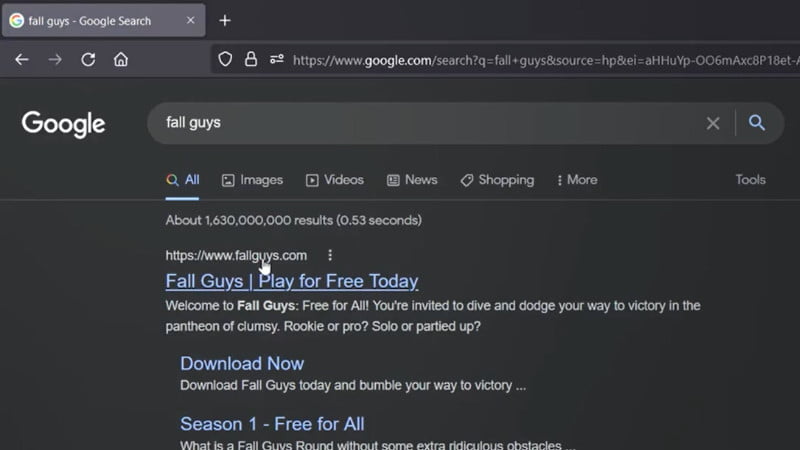Open 'Fall Guys | Play for Free Today' result
This screenshot has width=800, height=450.
tap(292, 281)
